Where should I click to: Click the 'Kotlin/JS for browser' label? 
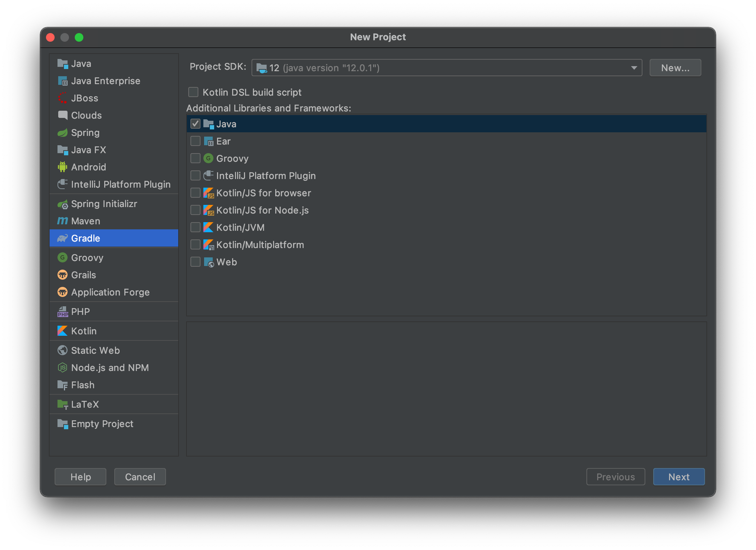pos(264,193)
